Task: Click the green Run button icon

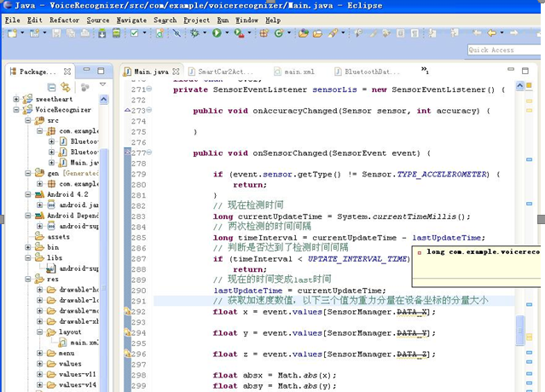Action: [x=217, y=33]
